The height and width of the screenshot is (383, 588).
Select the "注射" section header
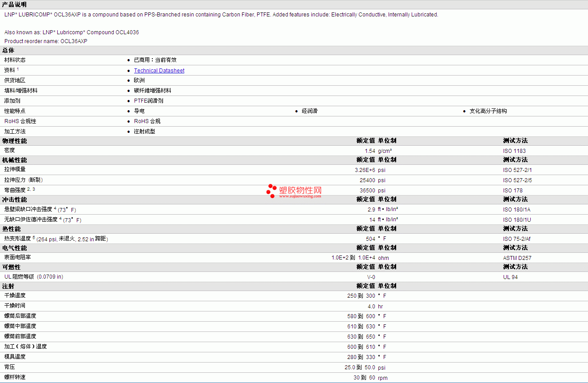point(8,286)
